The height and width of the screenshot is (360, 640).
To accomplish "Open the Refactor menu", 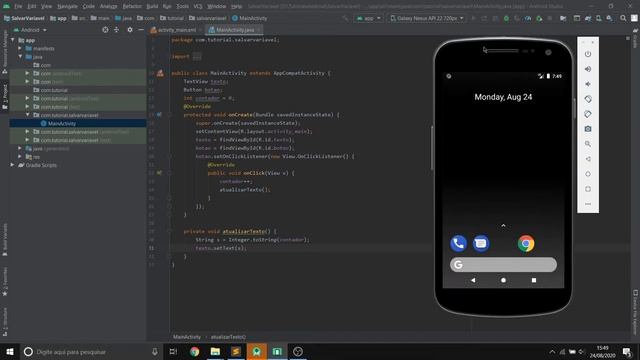I will (132, 7).
